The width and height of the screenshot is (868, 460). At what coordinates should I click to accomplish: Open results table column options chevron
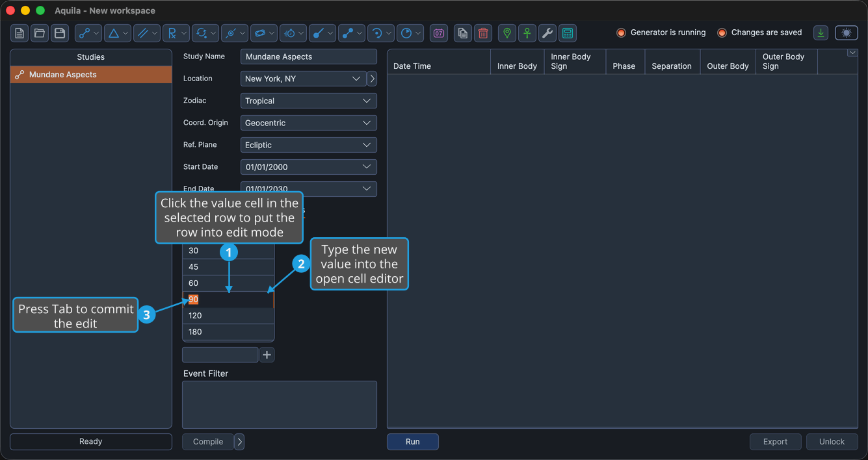pyautogui.click(x=852, y=53)
